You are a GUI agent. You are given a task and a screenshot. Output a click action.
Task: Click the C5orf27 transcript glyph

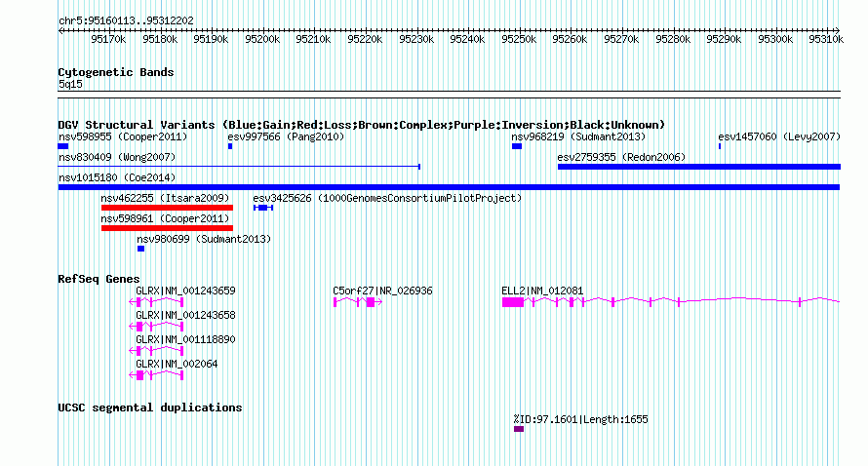(358, 301)
